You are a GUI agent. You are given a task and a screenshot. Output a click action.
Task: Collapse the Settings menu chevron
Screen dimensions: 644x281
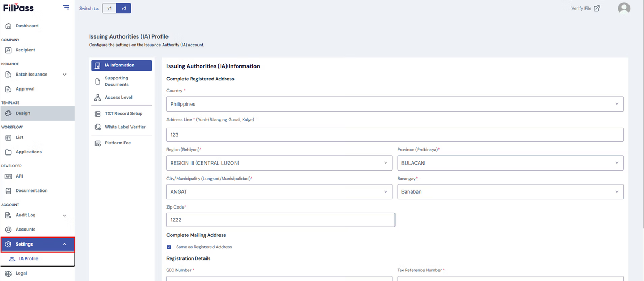[65, 245]
